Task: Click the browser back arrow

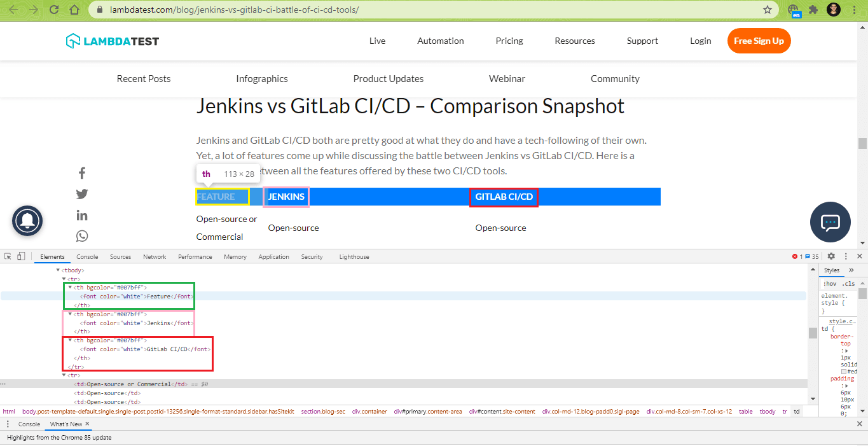Action: (x=12, y=10)
